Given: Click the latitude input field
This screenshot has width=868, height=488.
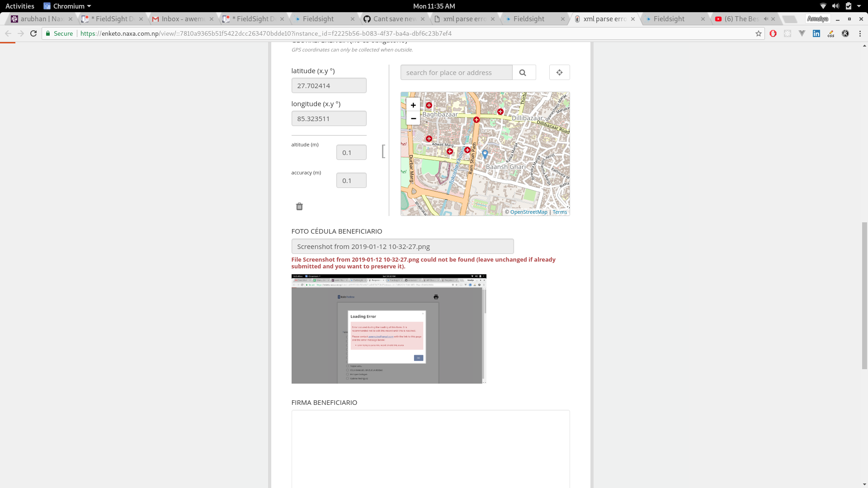Looking at the screenshot, I should coord(329,85).
